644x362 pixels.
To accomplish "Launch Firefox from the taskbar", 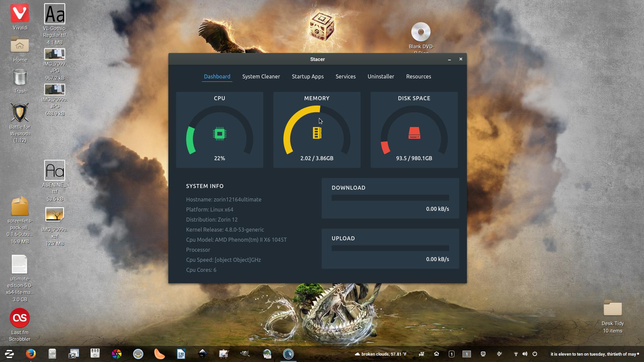I will point(31,354).
